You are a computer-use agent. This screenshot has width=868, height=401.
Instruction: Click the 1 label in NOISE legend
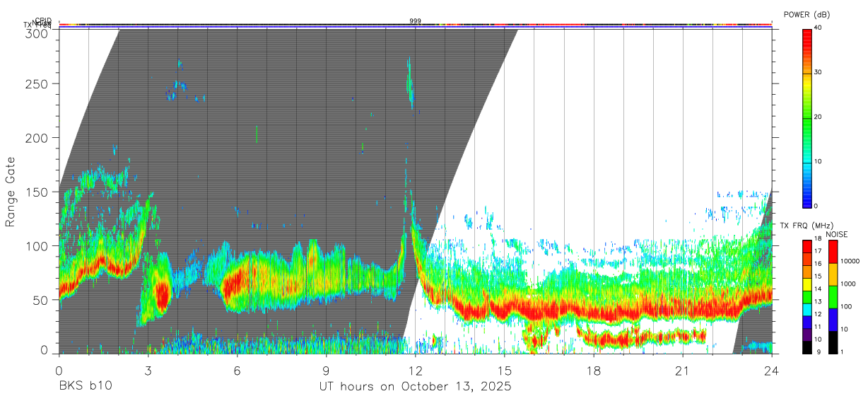[841, 351]
